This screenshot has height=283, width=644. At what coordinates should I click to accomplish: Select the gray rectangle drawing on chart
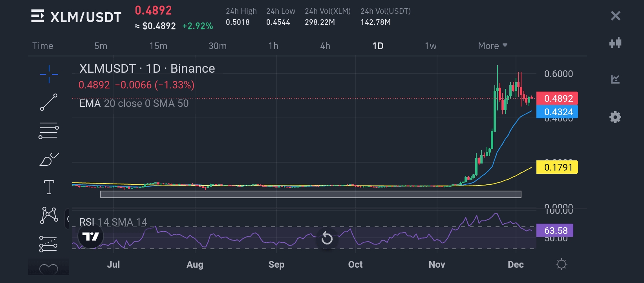[x=310, y=194]
